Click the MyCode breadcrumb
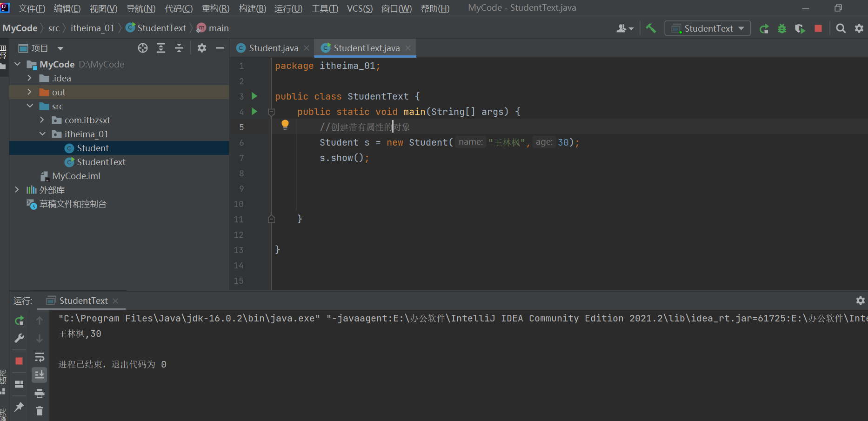 [20, 28]
